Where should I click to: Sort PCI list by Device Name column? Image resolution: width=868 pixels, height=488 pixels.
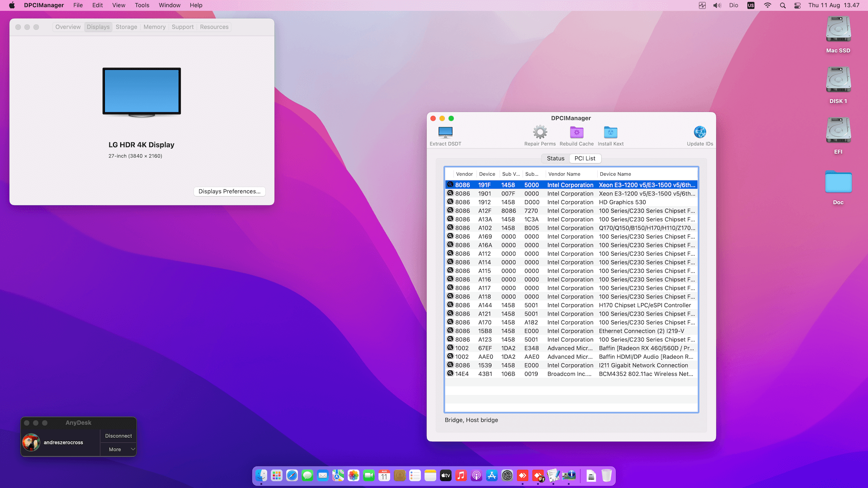[647, 174]
